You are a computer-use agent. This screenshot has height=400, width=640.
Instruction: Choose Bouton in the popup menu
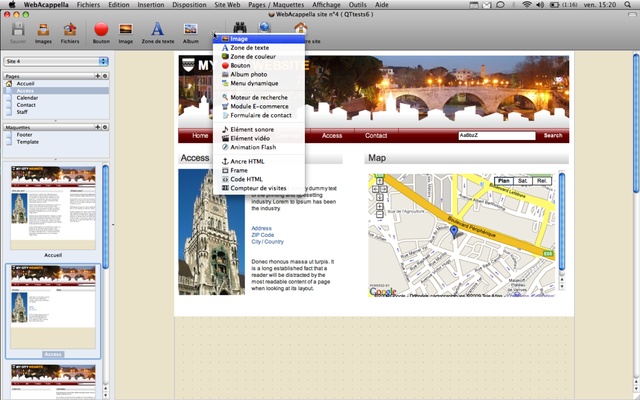pyautogui.click(x=259, y=65)
